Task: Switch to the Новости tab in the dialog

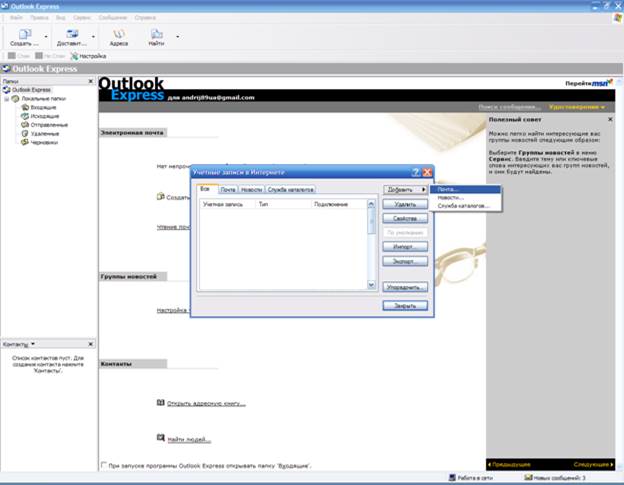Action: [x=252, y=190]
